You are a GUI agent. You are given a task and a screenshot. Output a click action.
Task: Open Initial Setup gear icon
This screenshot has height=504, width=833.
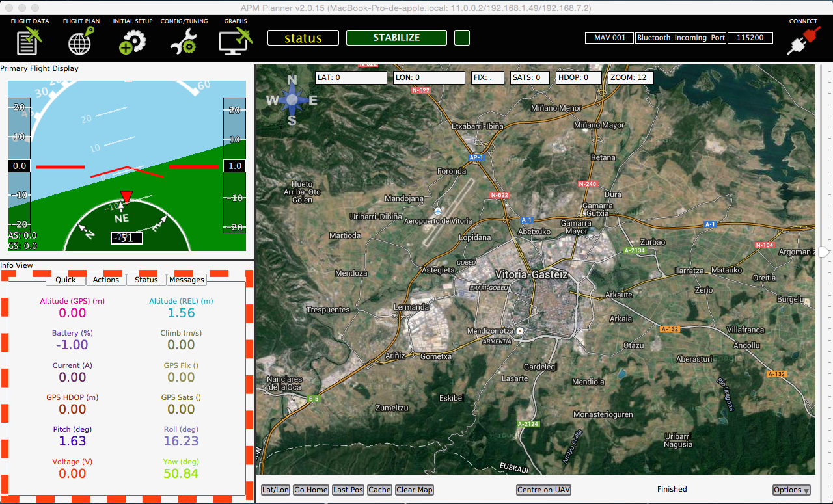pyautogui.click(x=132, y=40)
